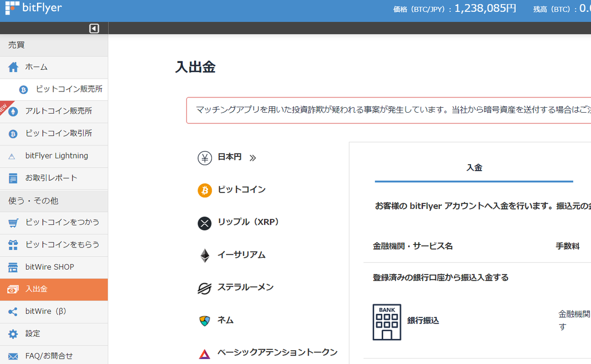Select 日本円 in the currency list
Screen dimensions: 591x364
(230, 157)
